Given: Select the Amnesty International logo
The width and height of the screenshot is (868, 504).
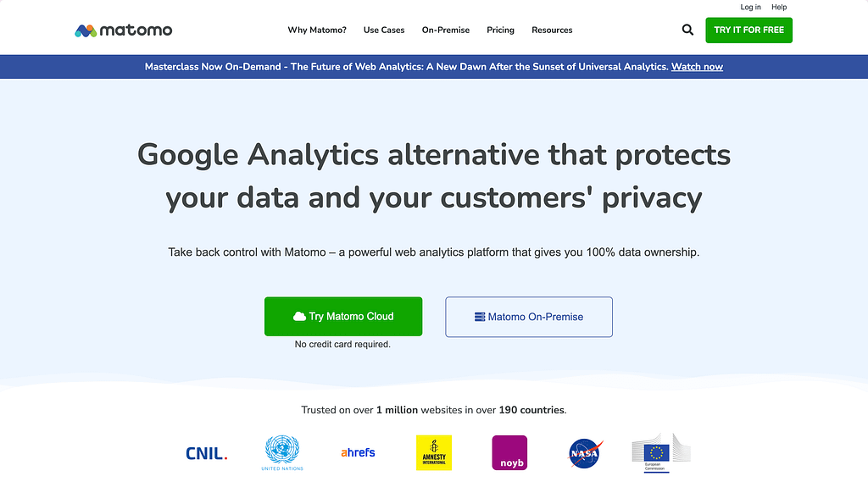Looking at the screenshot, I should [x=434, y=451].
